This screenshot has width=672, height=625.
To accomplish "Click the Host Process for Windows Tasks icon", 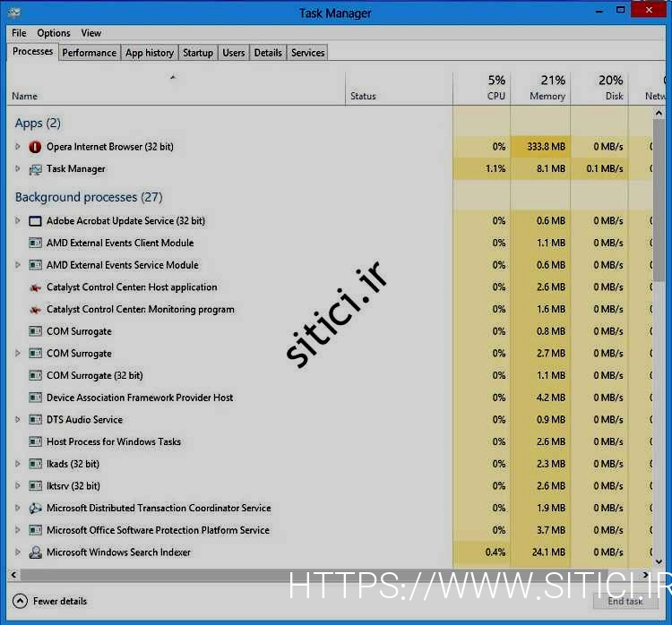I will pyautogui.click(x=35, y=441).
